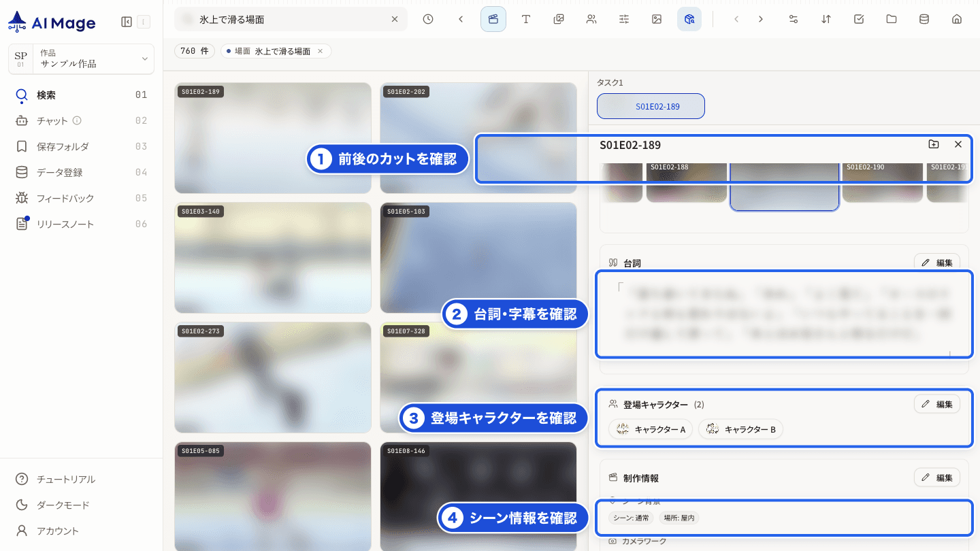Open the database icon in top toolbar
The height and width of the screenshot is (551, 980).
924,19
